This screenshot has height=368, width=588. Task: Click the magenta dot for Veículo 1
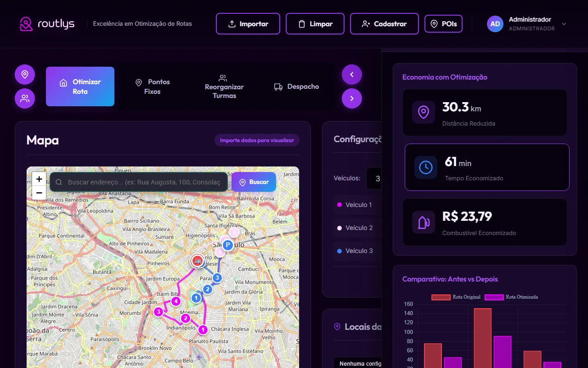[339, 205]
